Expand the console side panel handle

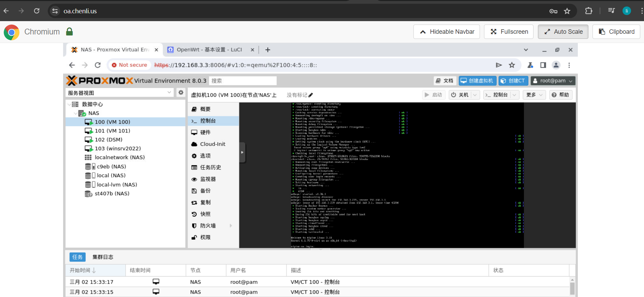pyautogui.click(x=242, y=152)
